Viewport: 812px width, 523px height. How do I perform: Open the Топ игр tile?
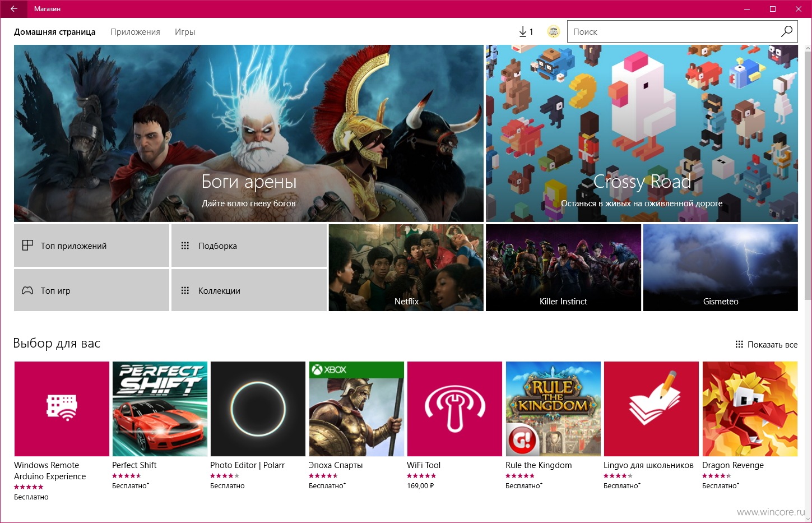coord(91,290)
